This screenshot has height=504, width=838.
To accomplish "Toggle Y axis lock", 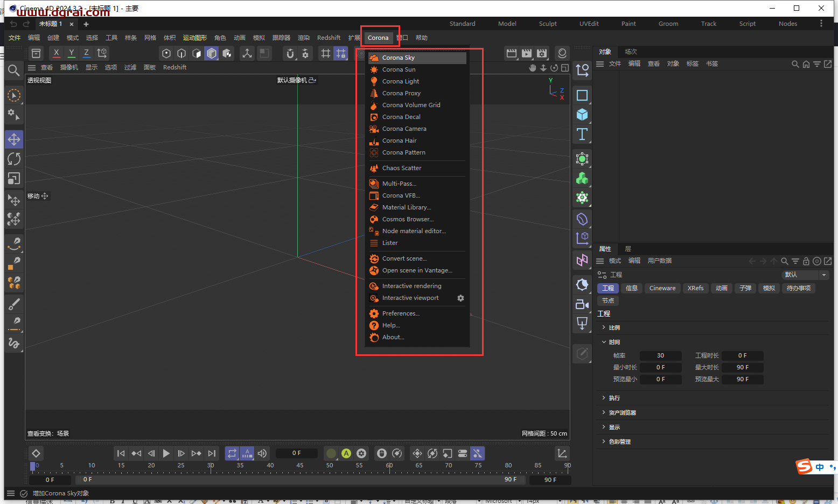I will (71, 53).
